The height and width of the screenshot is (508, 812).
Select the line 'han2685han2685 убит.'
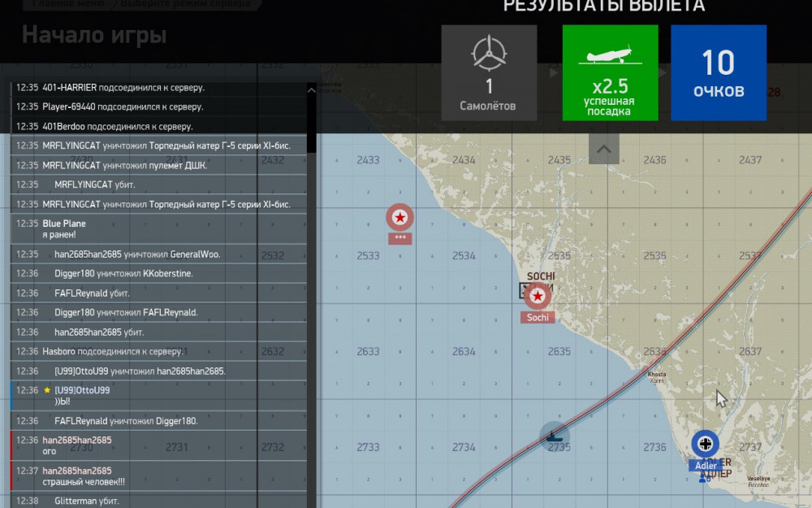click(x=158, y=332)
